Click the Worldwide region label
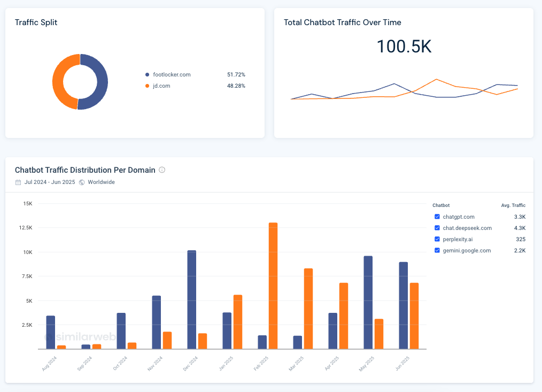The width and height of the screenshot is (542, 392). click(x=101, y=182)
